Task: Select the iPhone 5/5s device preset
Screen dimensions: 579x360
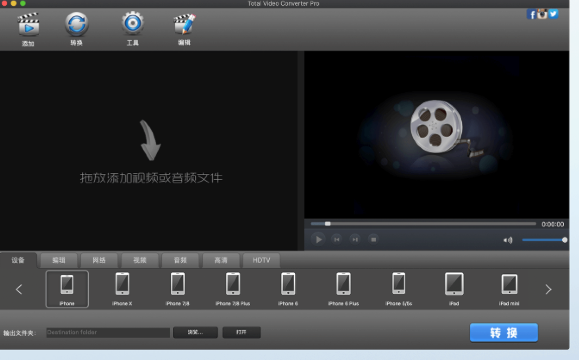Action: tap(399, 289)
